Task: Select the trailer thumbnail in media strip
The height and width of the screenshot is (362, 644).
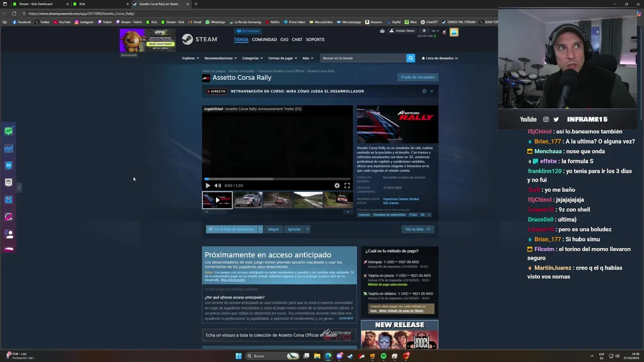Action: 217,200
